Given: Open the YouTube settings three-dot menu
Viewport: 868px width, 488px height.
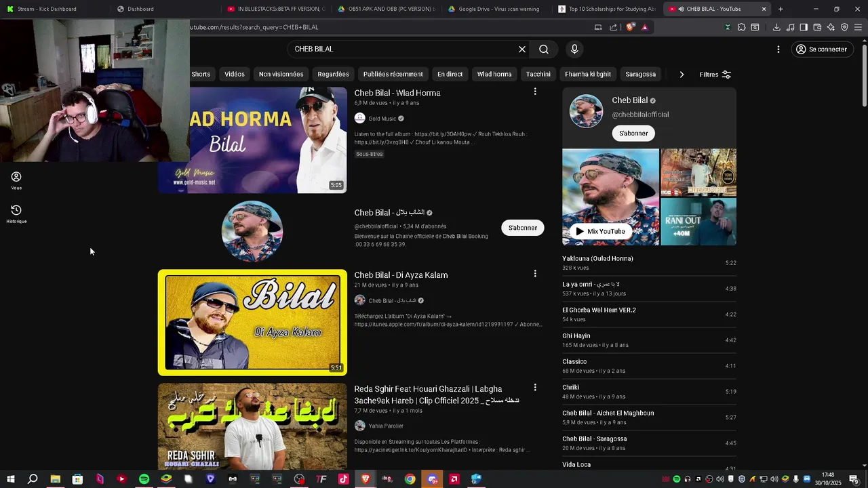Looking at the screenshot, I should [x=778, y=49].
